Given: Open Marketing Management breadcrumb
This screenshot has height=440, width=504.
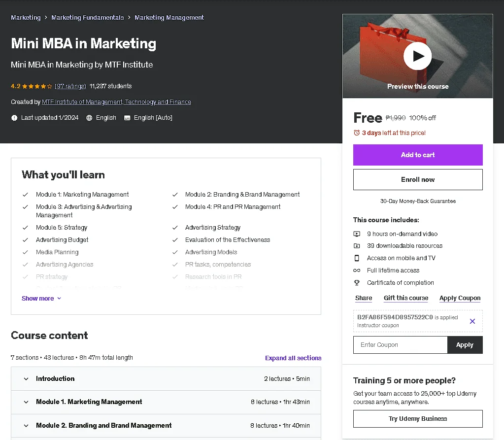Looking at the screenshot, I should [169, 17].
